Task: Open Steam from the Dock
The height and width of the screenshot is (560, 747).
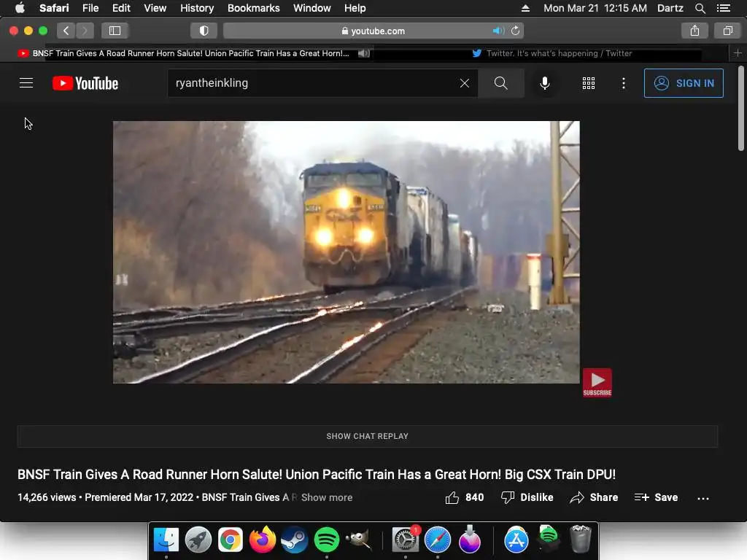Action: tap(294, 540)
